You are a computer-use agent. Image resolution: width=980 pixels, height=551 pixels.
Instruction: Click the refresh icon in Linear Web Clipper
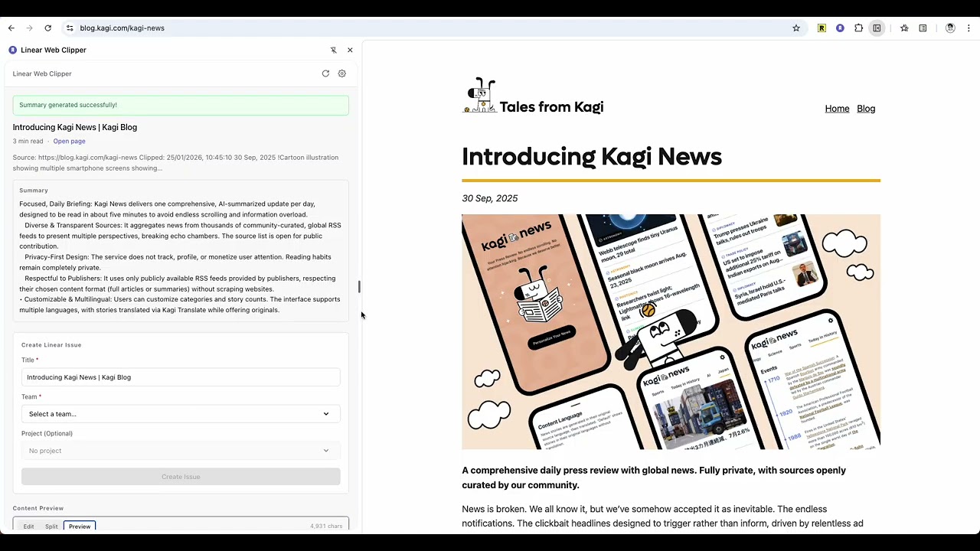325,73
